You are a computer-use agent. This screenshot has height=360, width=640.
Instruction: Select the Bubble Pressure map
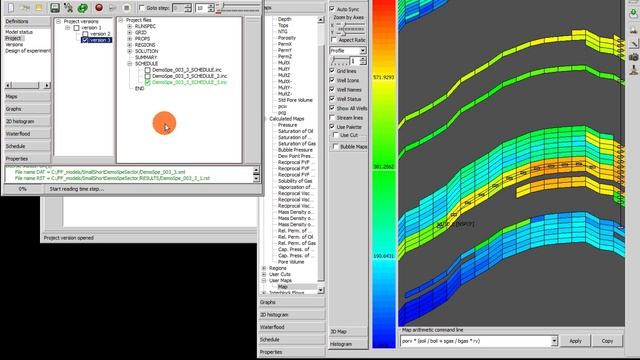(x=295, y=150)
